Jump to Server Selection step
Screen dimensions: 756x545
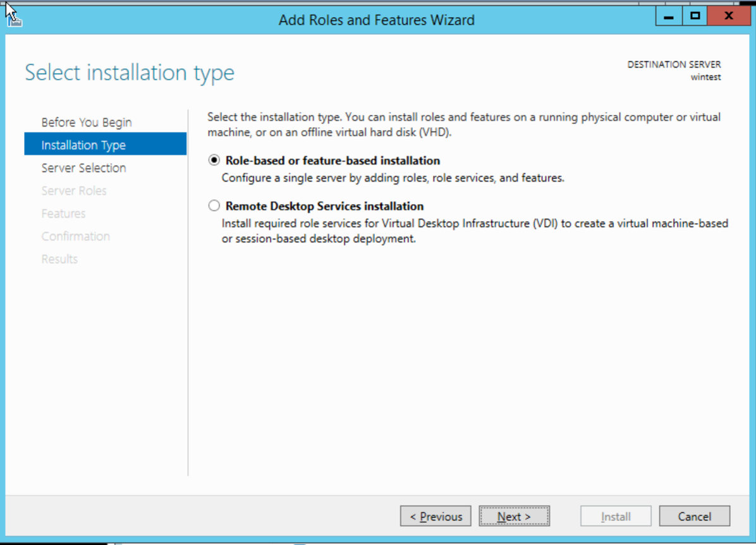(84, 168)
